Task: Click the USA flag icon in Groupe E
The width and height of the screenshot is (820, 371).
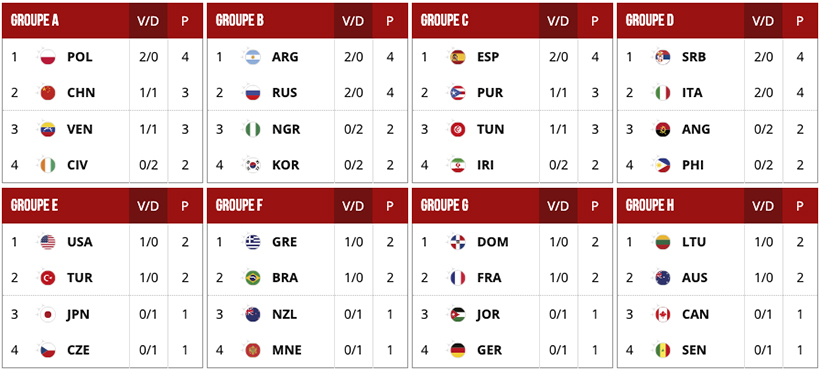Action: click(x=48, y=242)
